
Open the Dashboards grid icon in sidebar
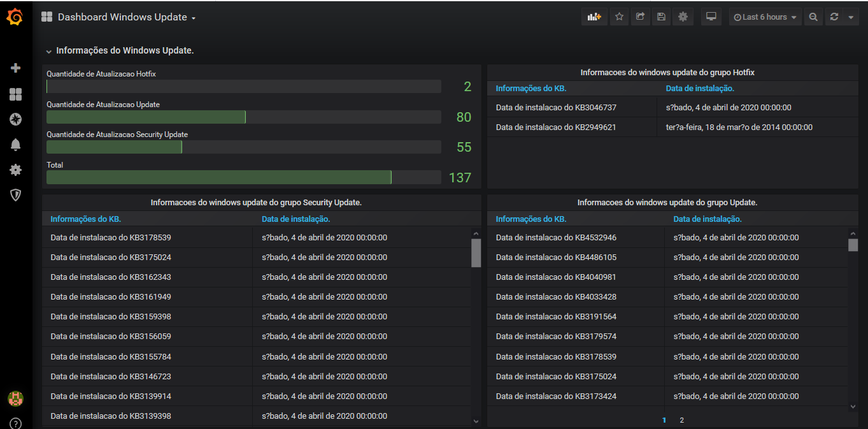(x=16, y=94)
